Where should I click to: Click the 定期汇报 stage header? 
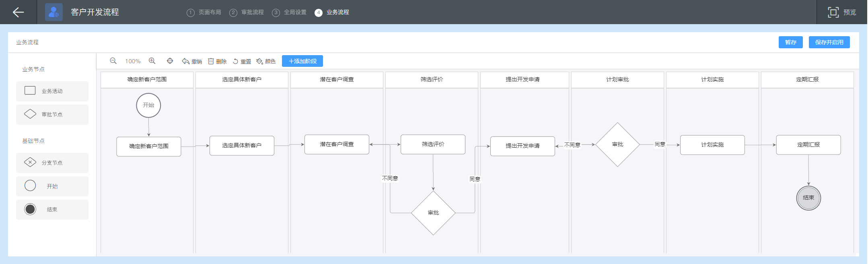click(x=807, y=80)
